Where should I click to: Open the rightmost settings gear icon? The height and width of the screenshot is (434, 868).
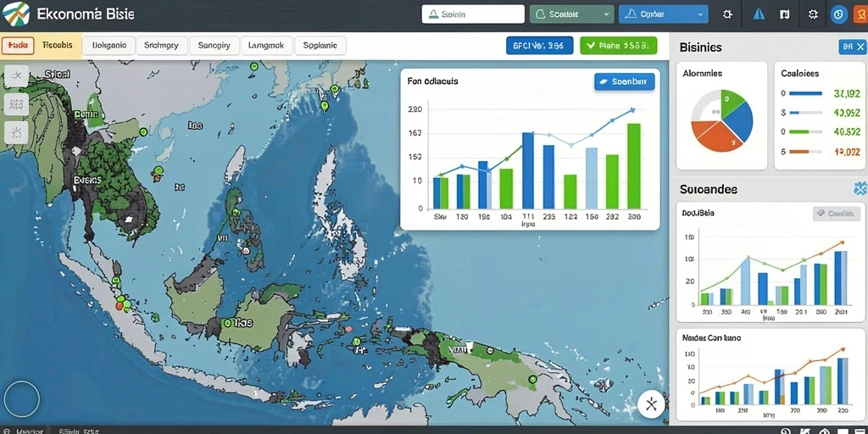point(813,15)
